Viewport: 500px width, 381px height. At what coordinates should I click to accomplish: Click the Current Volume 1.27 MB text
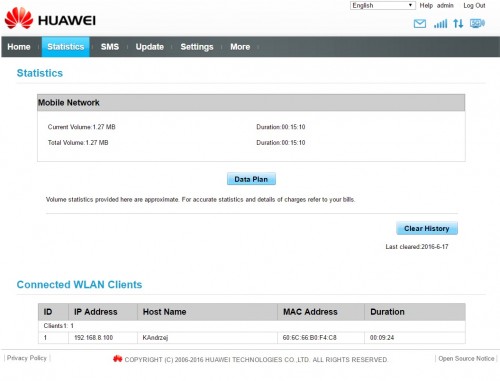click(82, 127)
